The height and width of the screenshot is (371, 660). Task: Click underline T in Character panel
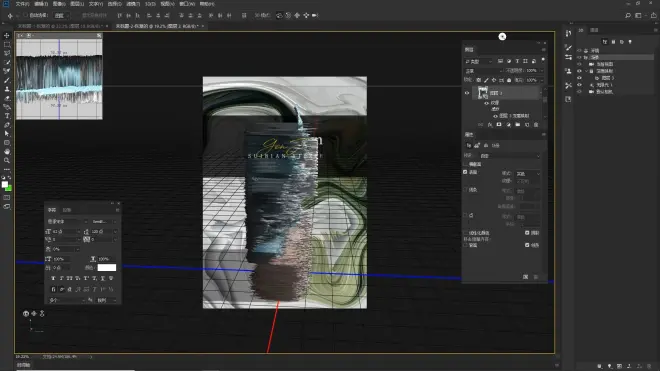[x=102, y=278]
